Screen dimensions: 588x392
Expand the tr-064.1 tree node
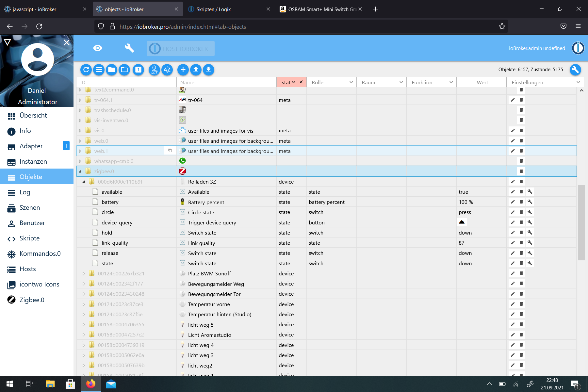80,100
